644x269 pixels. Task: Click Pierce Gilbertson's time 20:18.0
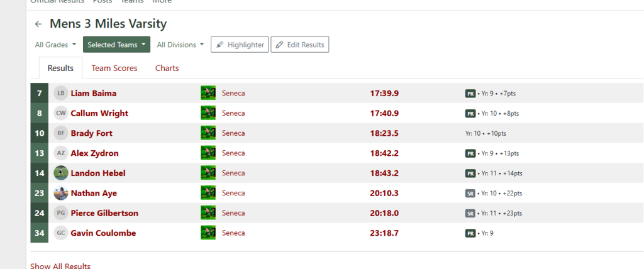[384, 213]
